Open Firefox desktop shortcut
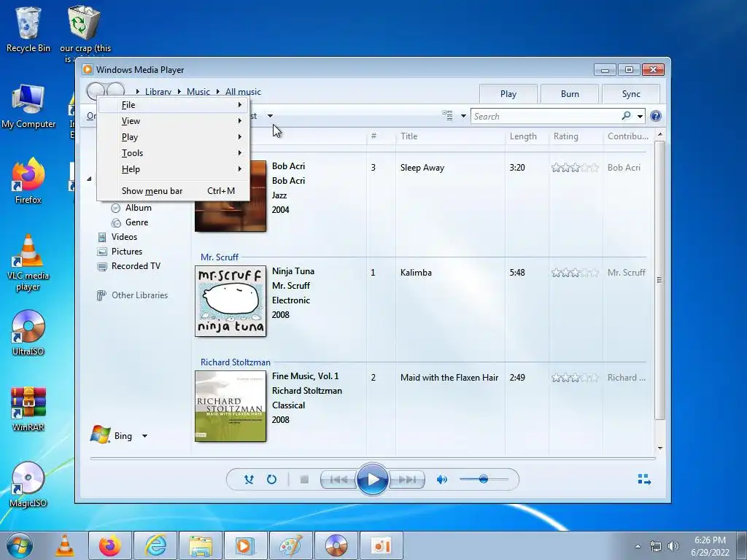747x560 pixels. 28,182
